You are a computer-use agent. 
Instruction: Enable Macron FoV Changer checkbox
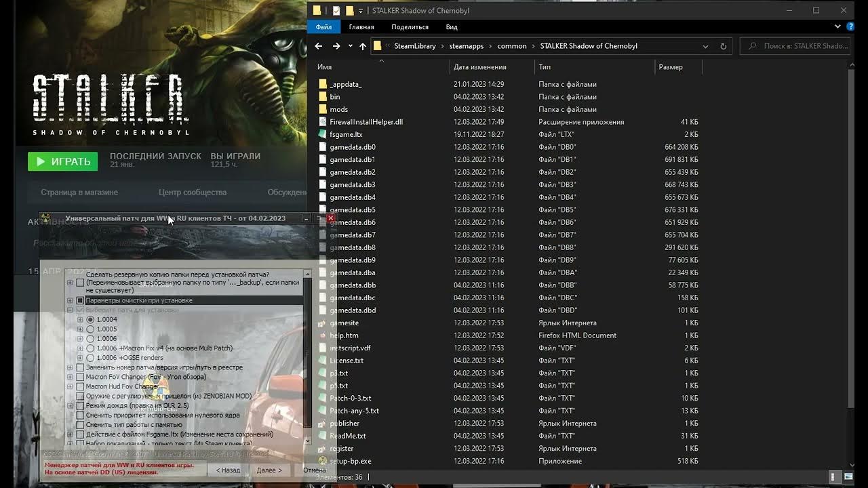pyautogui.click(x=81, y=377)
